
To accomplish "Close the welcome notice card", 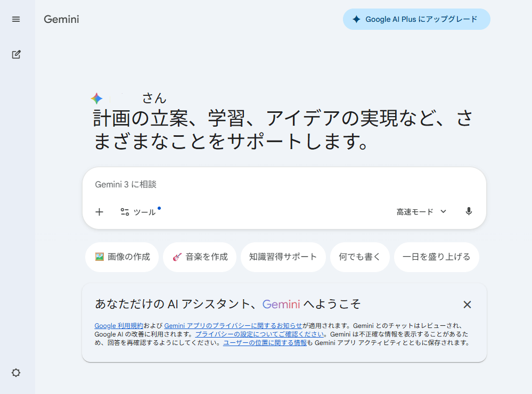I will [467, 305].
